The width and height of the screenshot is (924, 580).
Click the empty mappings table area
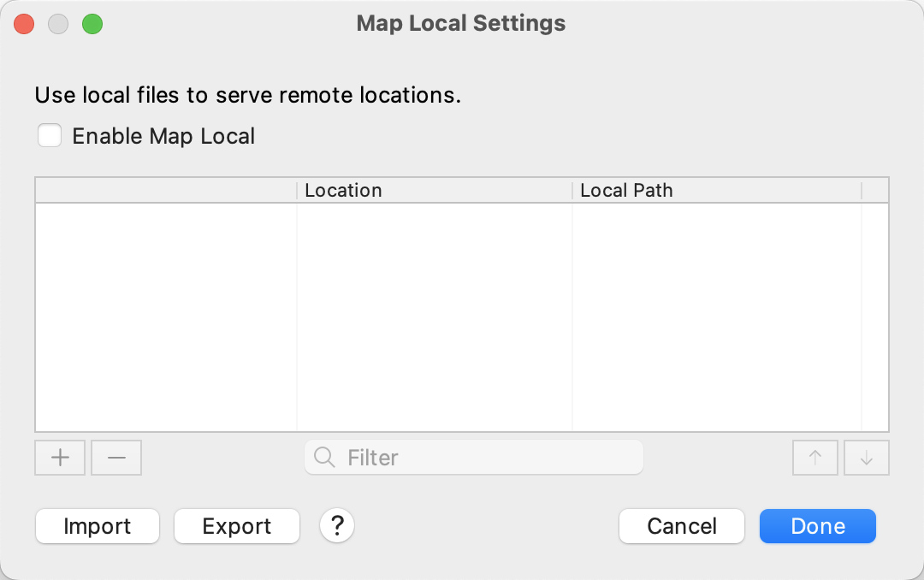pos(462,317)
